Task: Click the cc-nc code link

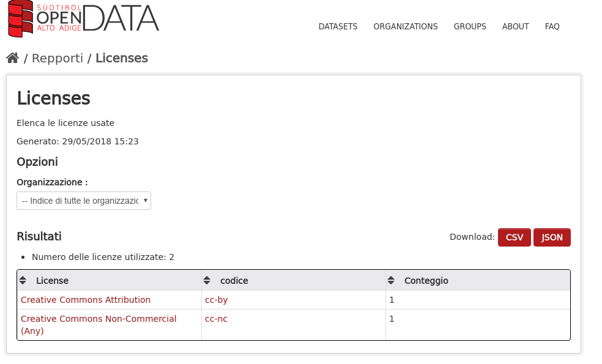Action: click(x=216, y=319)
